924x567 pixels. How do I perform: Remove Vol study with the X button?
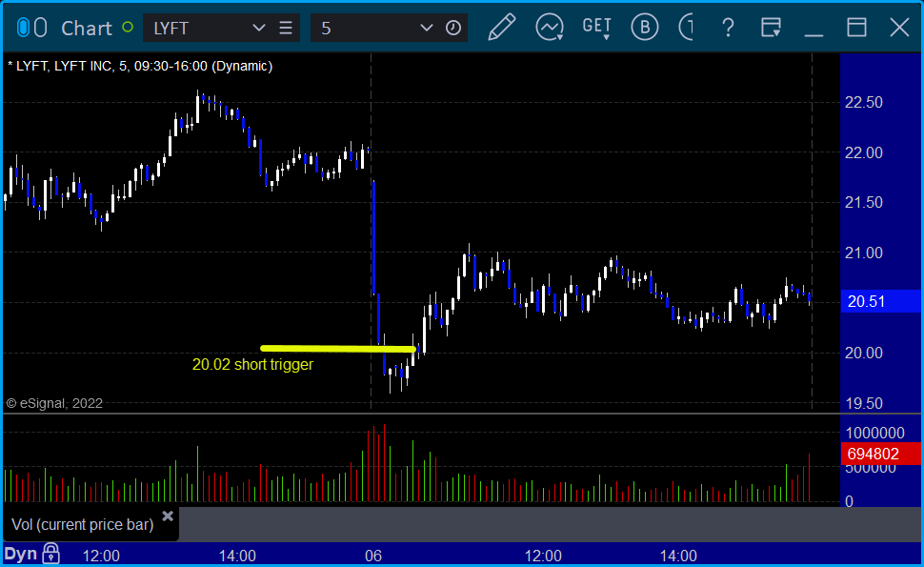(x=168, y=516)
